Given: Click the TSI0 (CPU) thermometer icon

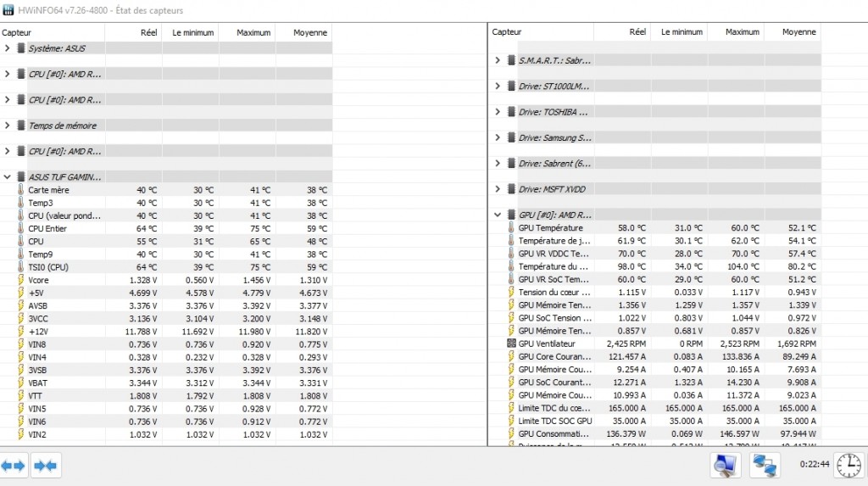Looking at the screenshot, I should (21, 267).
